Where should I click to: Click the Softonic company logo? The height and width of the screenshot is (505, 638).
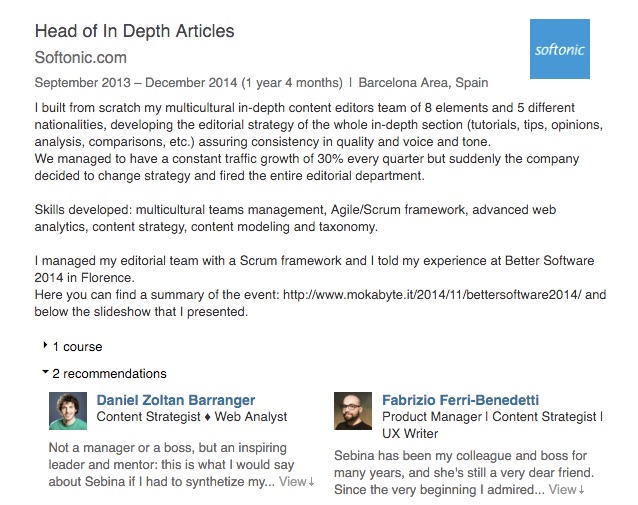coord(558,49)
